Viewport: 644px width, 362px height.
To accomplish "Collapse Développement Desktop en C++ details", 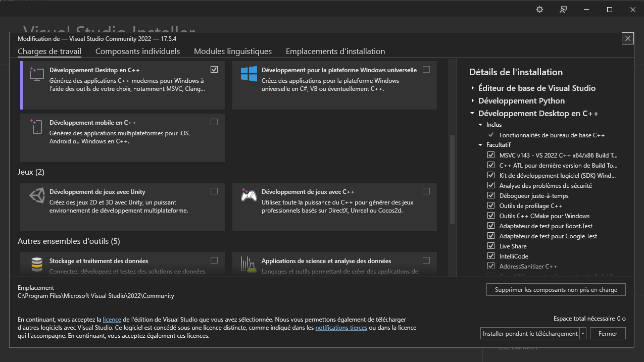I will tap(473, 114).
